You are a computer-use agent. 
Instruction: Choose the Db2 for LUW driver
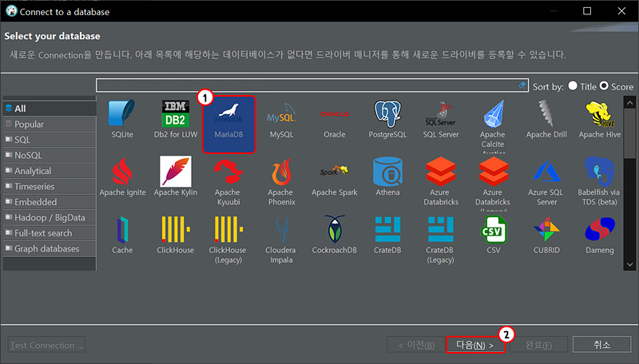tap(176, 119)
